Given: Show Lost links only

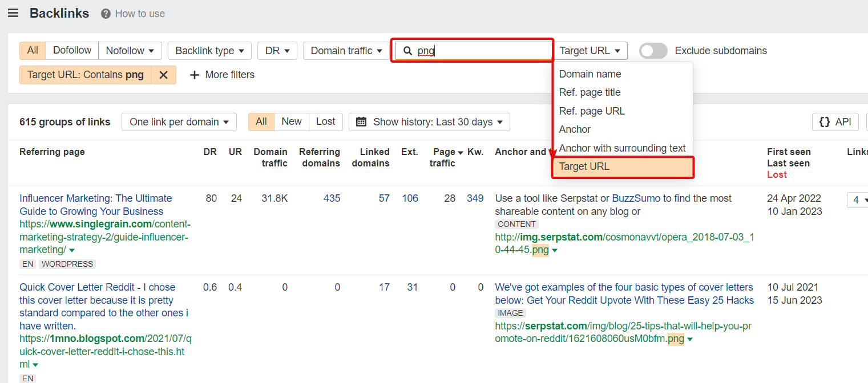Looking at the screenshot, I should click(x=325, y=121).
